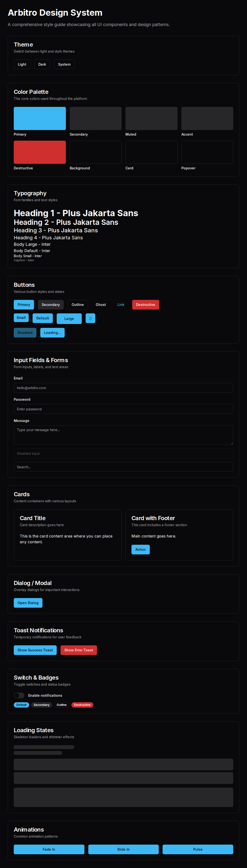Trigger the Pulse animation
247x868 pixels.
click(x=198, y=849)
